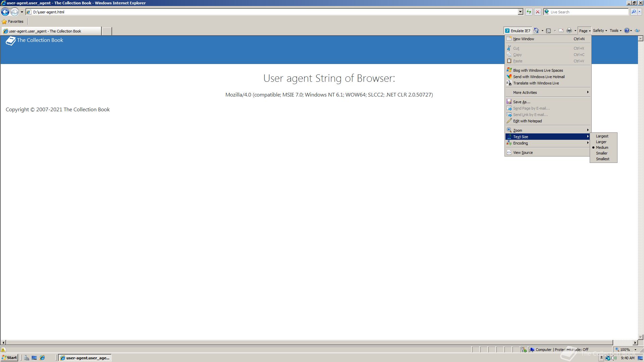Image resolution: width=644 pixels, height=362 pixels.
Task: Select the Medium text size option
Action: tap(603, 147)
